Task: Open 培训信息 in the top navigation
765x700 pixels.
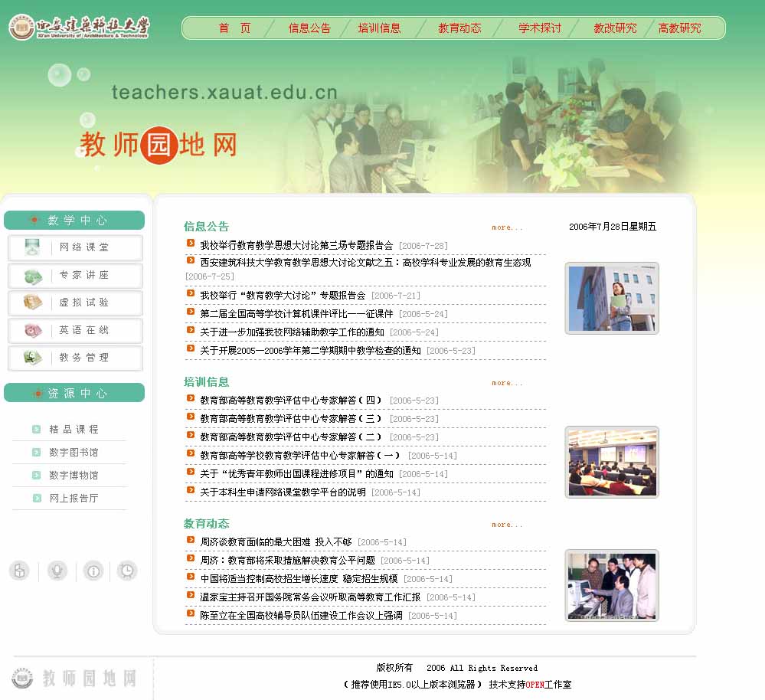Action: (x=379, y=28)
